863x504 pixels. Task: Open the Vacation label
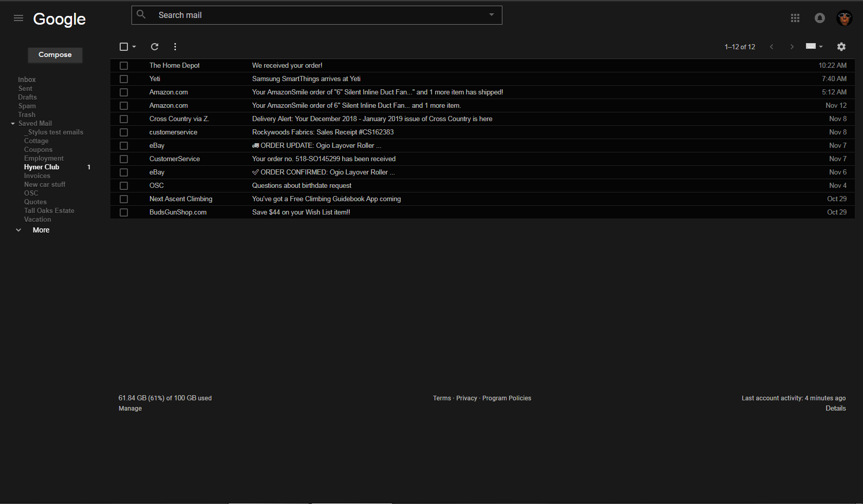(37, 219)
